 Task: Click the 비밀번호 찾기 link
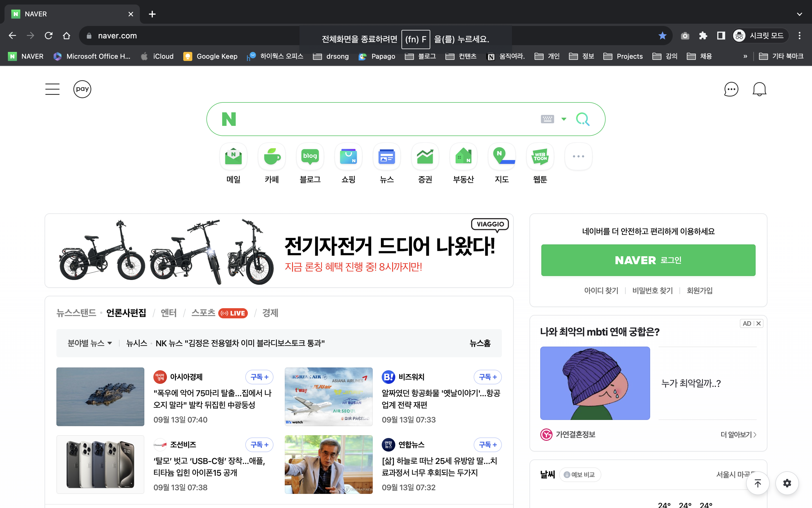(652, 290)
